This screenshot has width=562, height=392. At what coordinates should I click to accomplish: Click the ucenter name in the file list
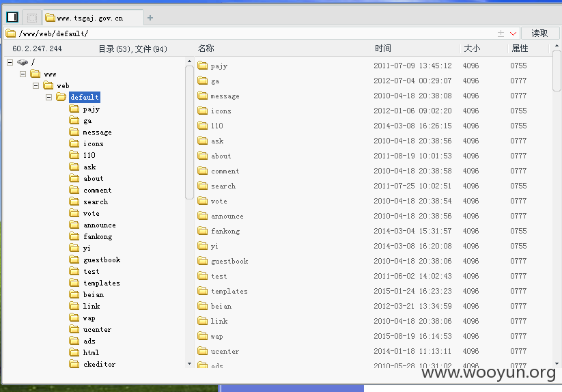[225, 352]
